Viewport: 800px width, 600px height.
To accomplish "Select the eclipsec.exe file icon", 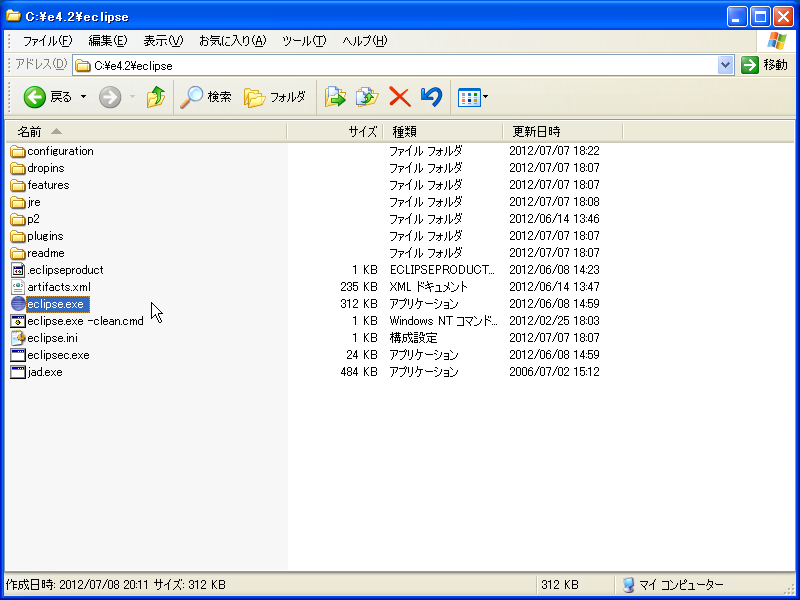I will click(18, 355).
